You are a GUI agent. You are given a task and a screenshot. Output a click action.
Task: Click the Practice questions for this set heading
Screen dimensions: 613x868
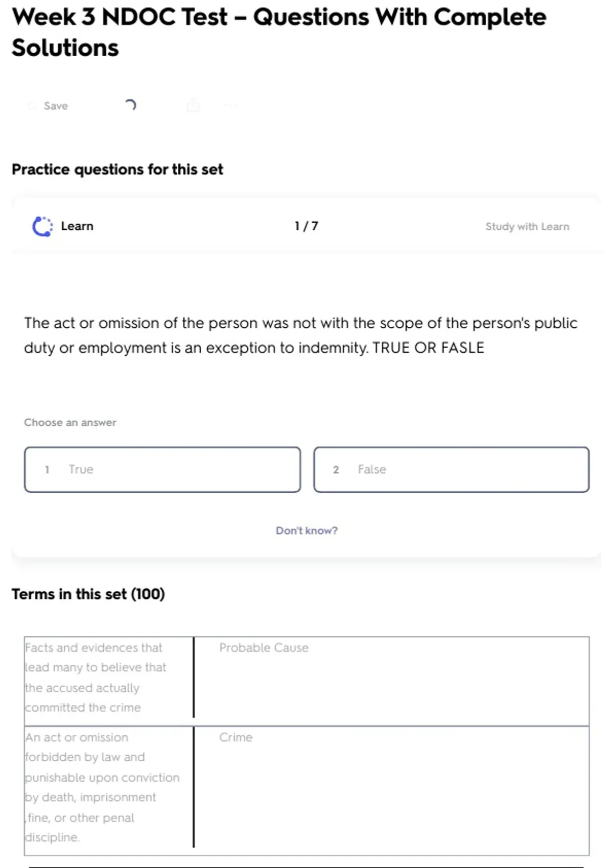(117, 169)
